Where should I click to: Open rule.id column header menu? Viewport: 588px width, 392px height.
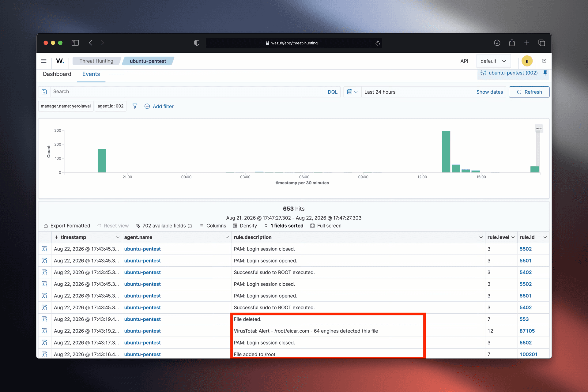coord(545,237)
